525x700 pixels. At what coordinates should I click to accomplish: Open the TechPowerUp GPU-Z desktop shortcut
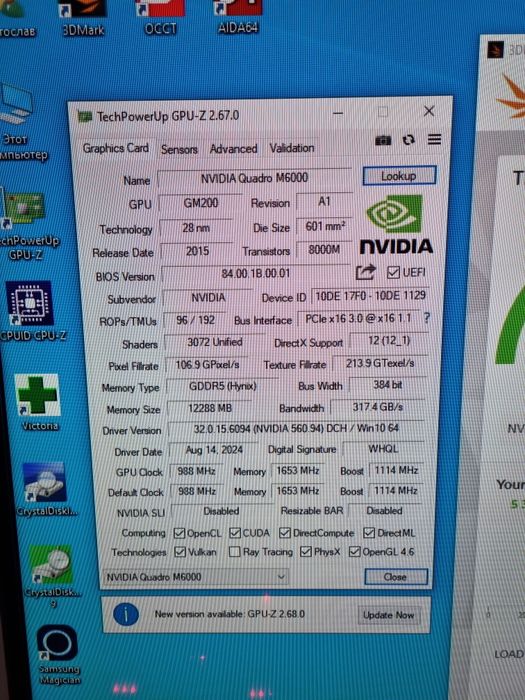26,225
